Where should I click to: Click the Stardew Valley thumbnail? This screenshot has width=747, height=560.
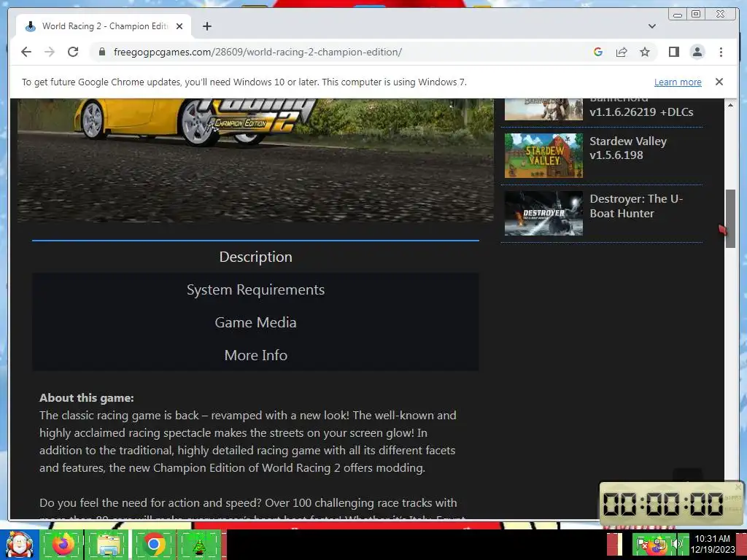click(x=543, y=155)
